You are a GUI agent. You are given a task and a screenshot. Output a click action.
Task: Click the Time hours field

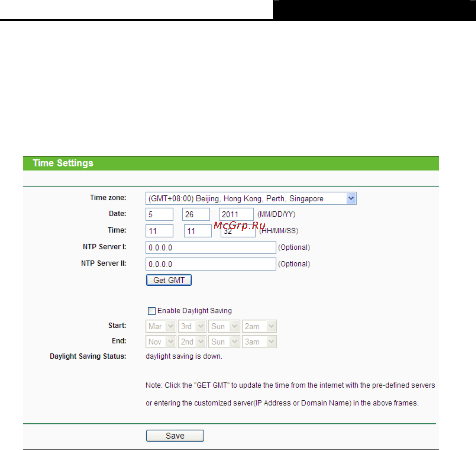(x=159, y=231)
